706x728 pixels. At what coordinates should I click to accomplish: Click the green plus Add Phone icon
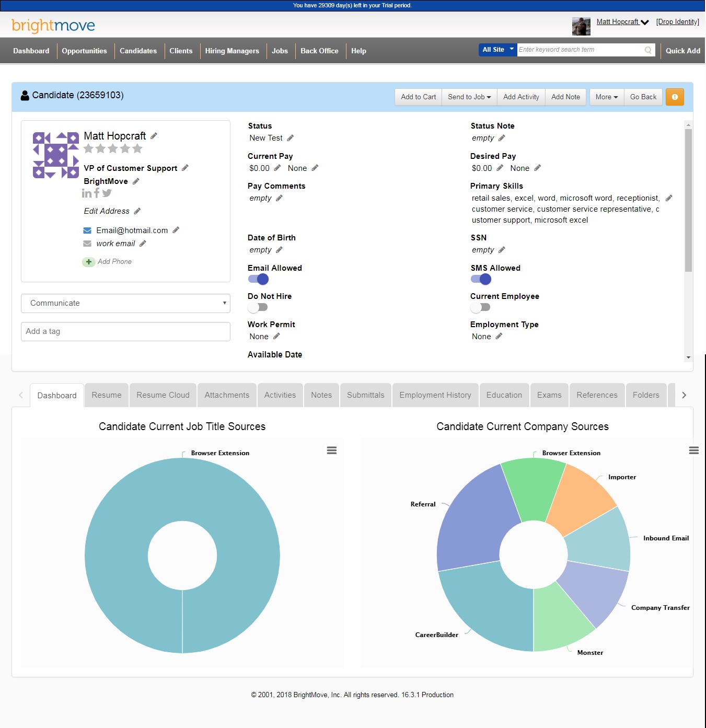88,262
